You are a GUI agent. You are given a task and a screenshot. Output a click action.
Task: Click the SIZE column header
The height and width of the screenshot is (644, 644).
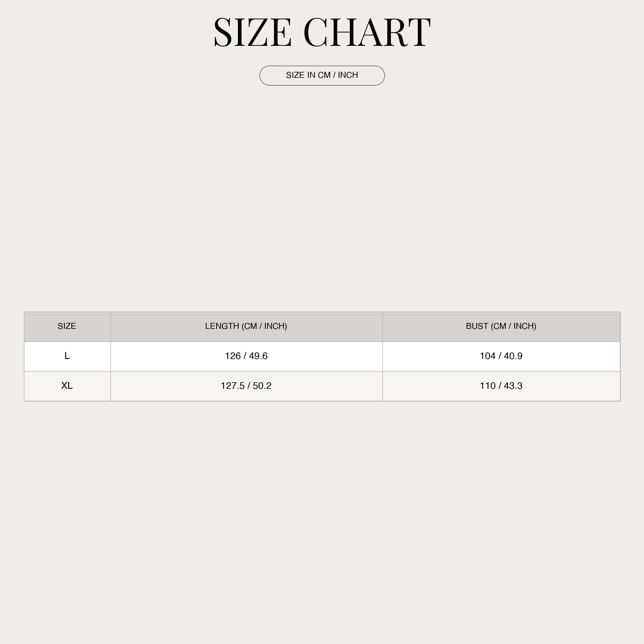click(67, 327)
